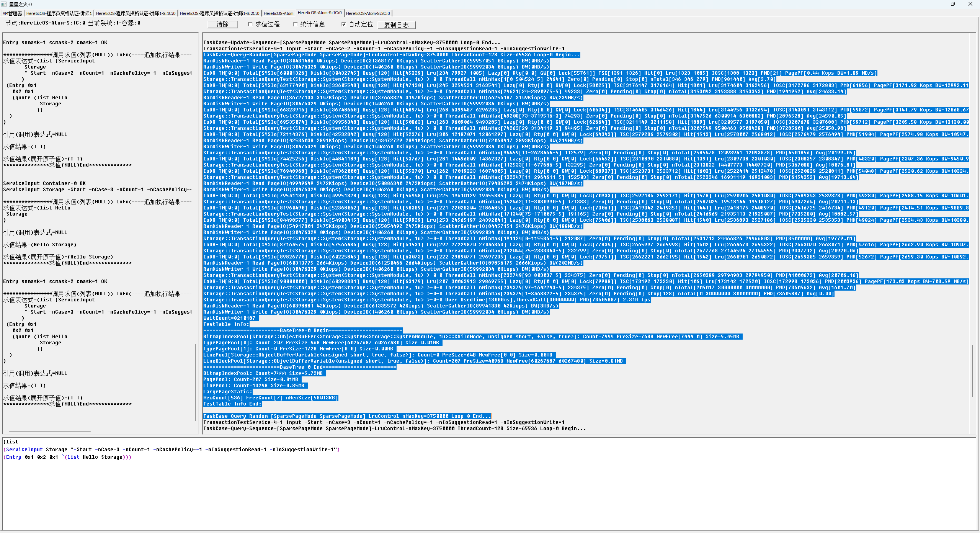Switch to the VM管理器 tab
Screen dimensions: 980x533
coord(13,13)
